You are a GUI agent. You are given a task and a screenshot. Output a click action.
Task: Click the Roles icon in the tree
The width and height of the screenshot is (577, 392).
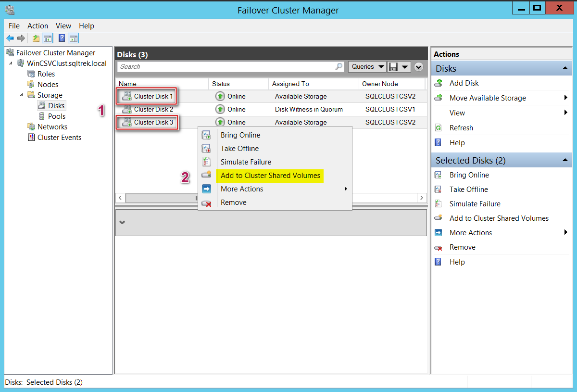coord(31,74)
